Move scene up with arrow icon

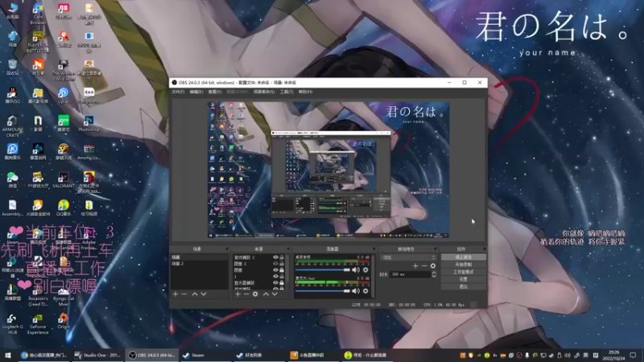pyautogui.click(x=195, y=294)
